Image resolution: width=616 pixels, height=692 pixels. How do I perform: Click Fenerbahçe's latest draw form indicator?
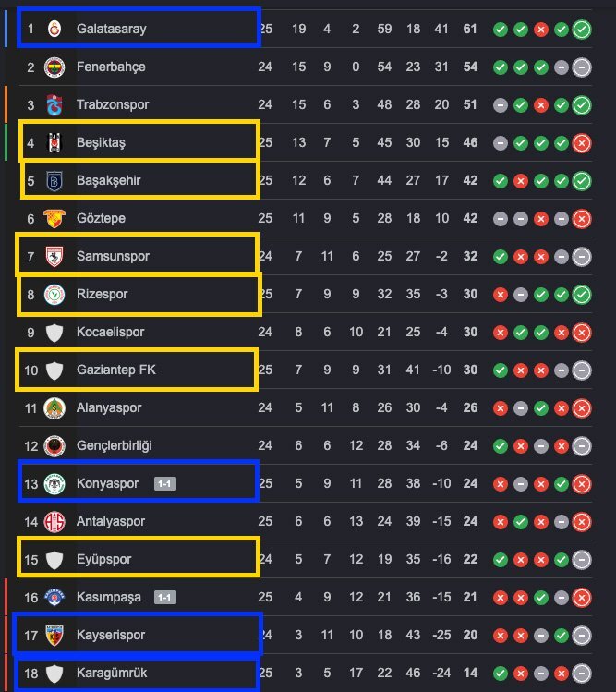tap(582, 67)
